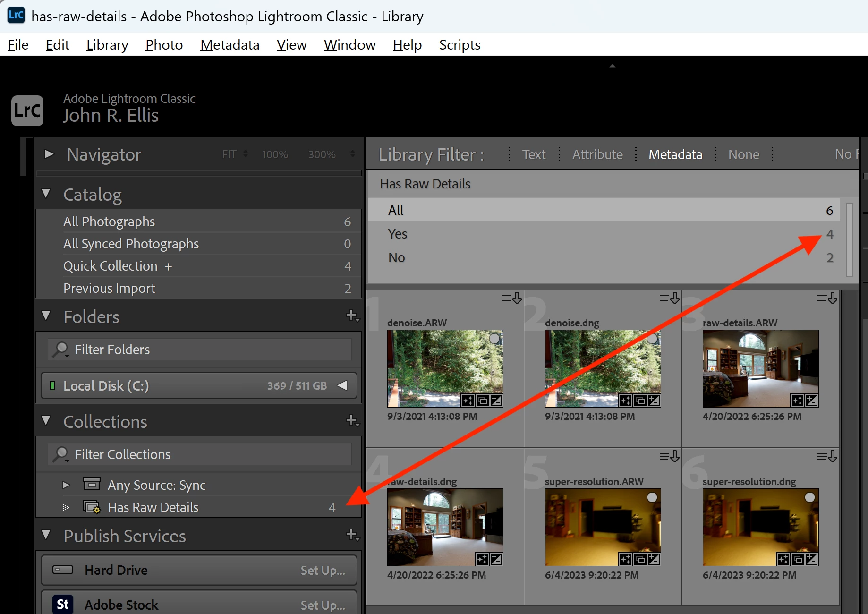Open the Navigator 300% zoom dropdown

click(x=352, y=154)
